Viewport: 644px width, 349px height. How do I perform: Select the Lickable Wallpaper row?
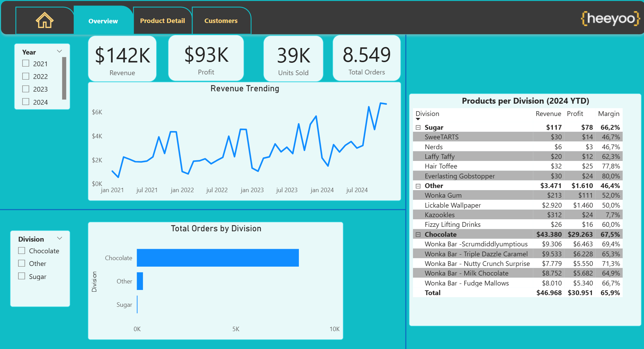518,205
